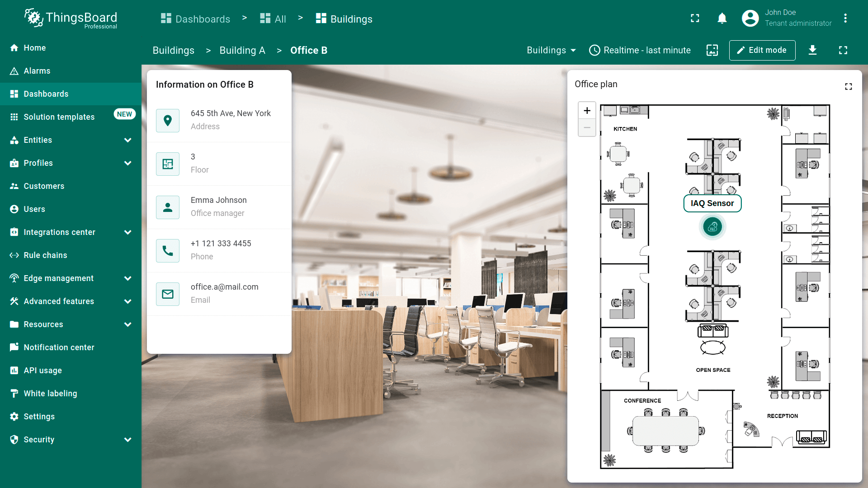
Task: Click the export dashboard download icon
Action: (812, 50)
